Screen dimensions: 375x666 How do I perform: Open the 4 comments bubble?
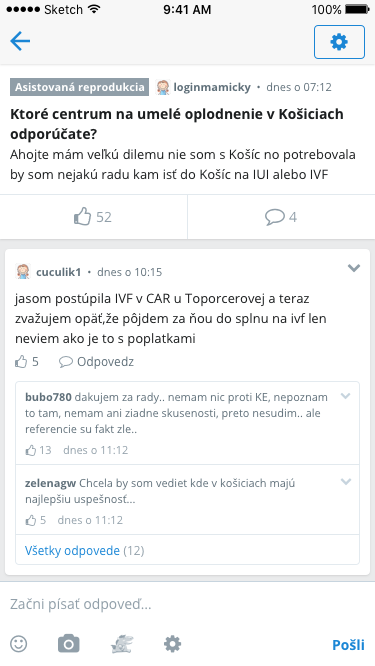(281, 217)
